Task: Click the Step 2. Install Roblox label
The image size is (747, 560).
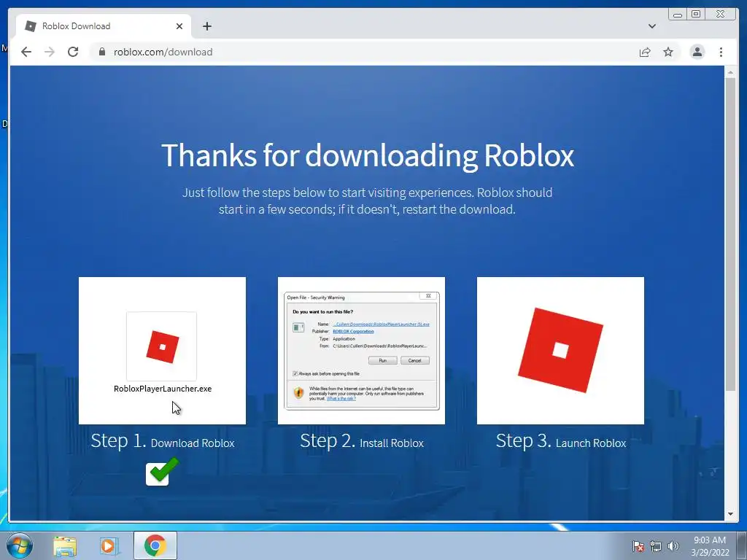Action: 362,441
